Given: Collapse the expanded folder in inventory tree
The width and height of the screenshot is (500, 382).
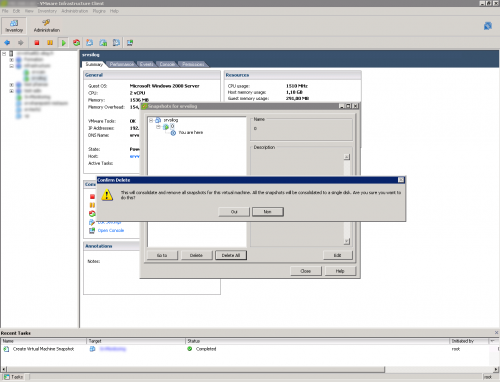Looking at the screenshot, I should tap(12, 66).
